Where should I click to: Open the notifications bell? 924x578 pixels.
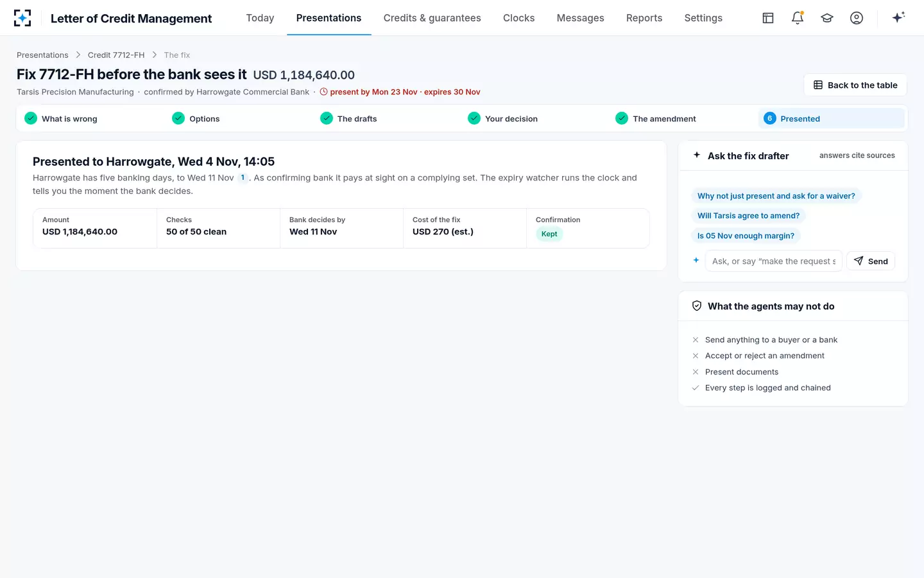click(798, 18)
